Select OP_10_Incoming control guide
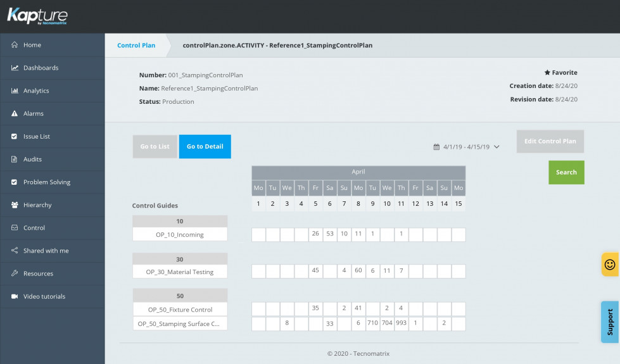This screenshot has height=364, width=620. tap(180, 234)
